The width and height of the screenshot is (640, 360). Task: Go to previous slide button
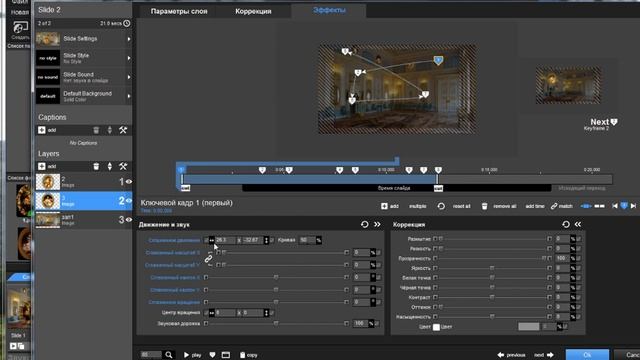tap(511, 355)
